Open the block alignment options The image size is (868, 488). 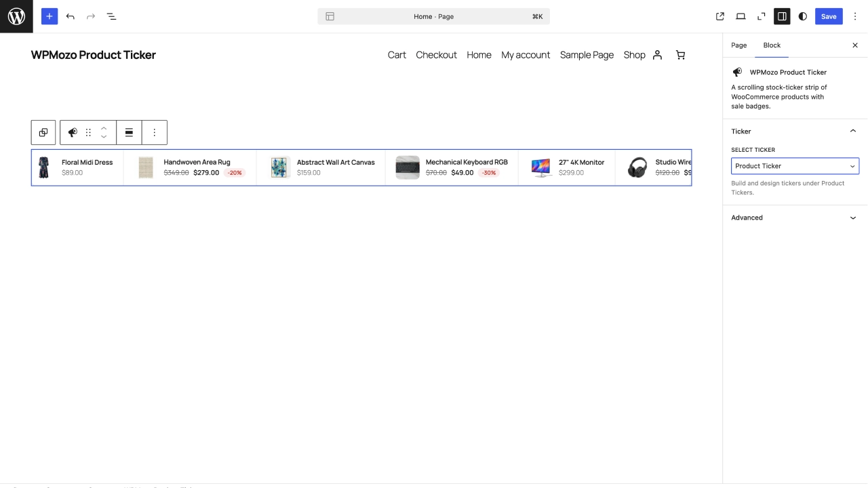click(129, 132)
